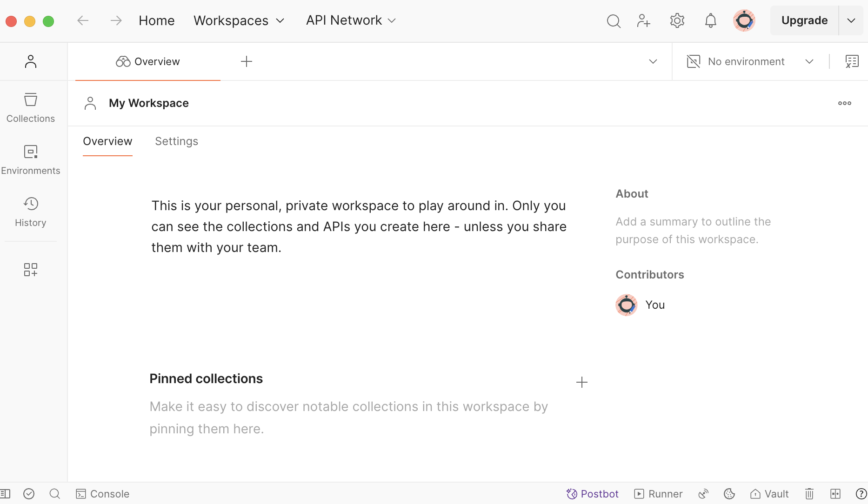Click the Upgrade button
This screenshot has height=504, width=868.
[804, 20]
